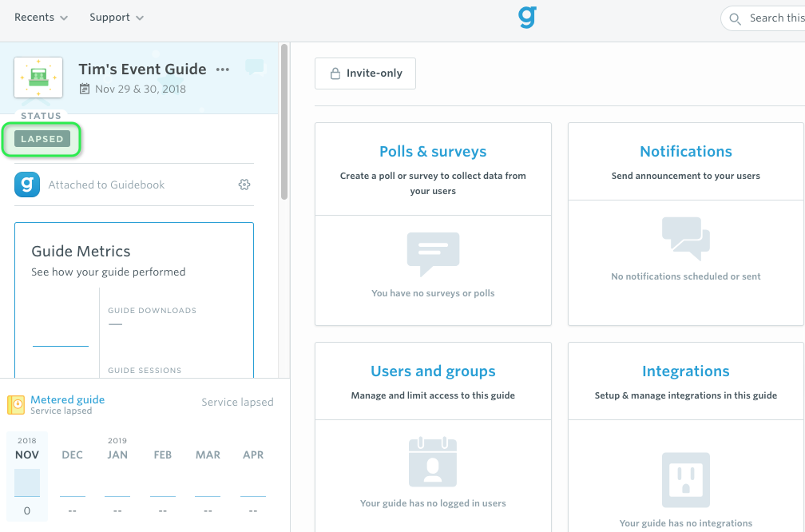Click 'No notifications scheduled or sent' text

pyautogui.click(x=686, y=276)
